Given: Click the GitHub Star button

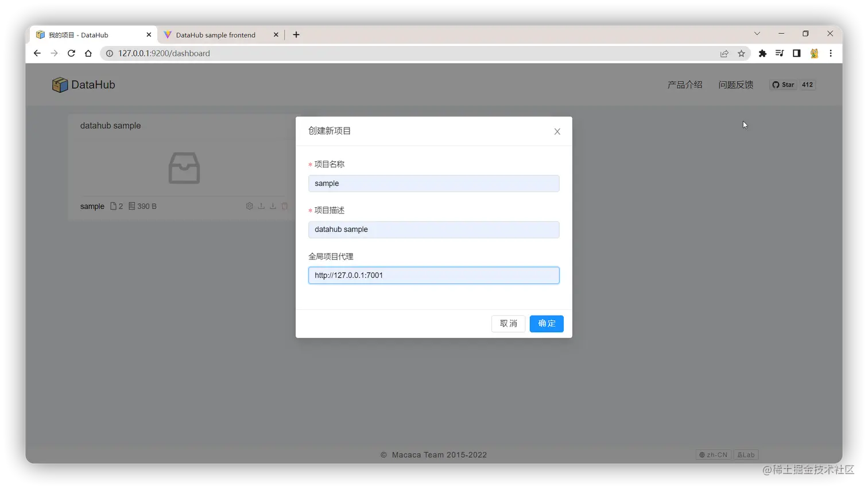Looking at the screenshot, I should tap(783, 85).
